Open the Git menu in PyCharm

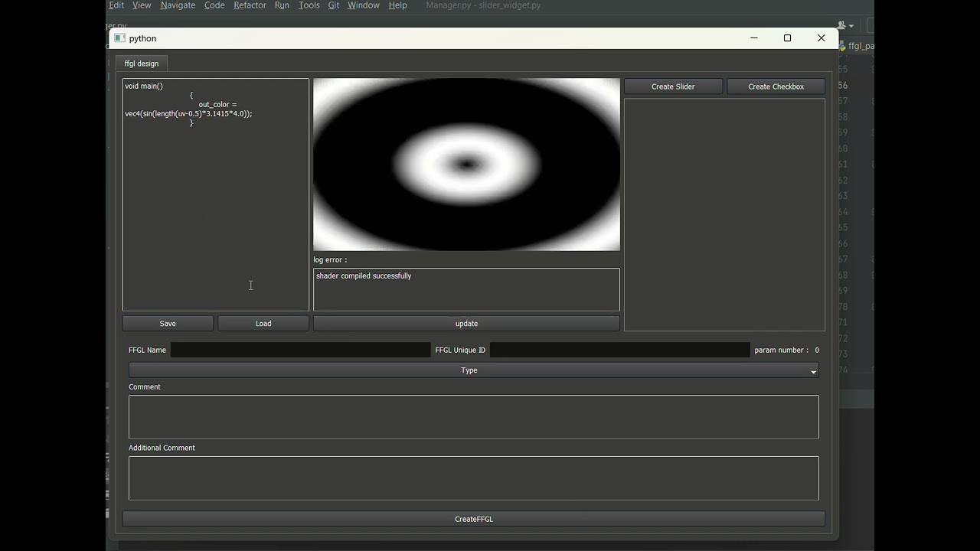click(x=334, y=5)
